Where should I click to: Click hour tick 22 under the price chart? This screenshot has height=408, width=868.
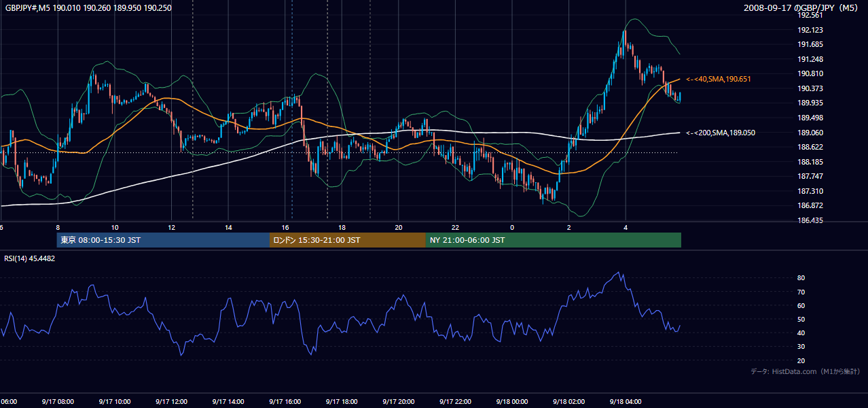(455, 228)
